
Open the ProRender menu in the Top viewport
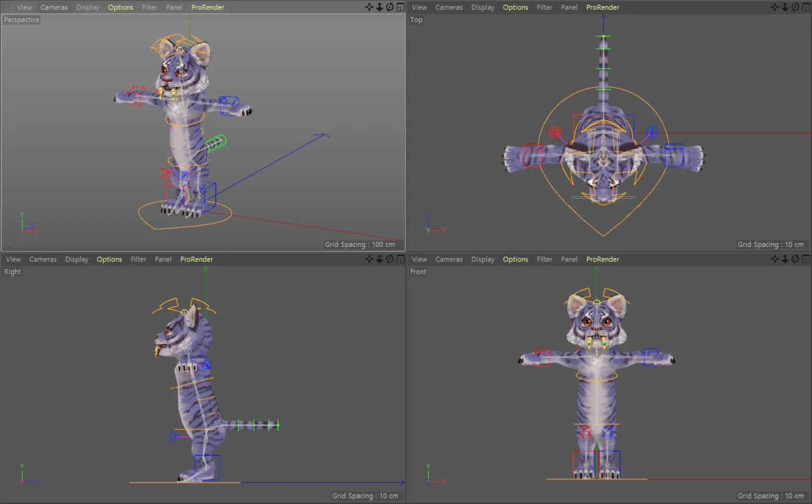tap(603, 7)
